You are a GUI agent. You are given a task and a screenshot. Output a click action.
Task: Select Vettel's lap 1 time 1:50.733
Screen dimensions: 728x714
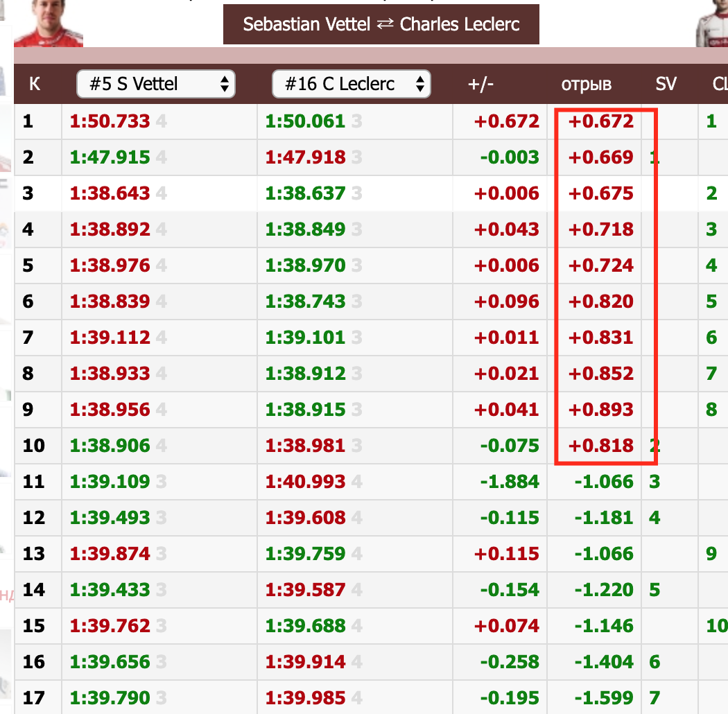click(110, 121)
